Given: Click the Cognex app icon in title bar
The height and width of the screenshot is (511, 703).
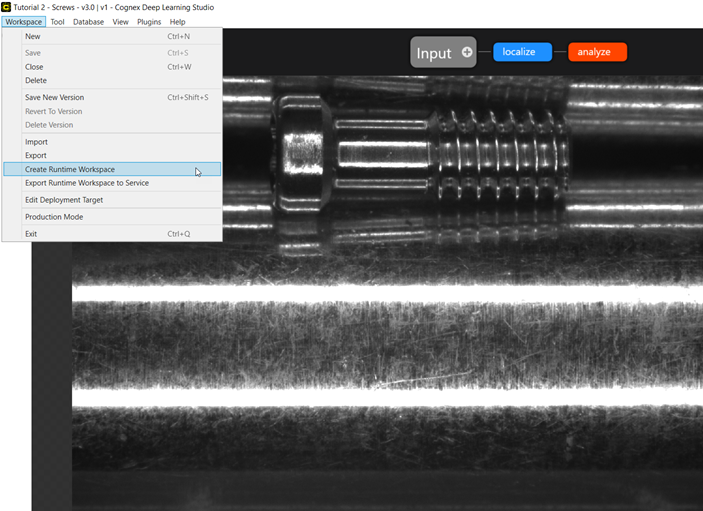Looking at the screenshot, I should tap(6, 7).
